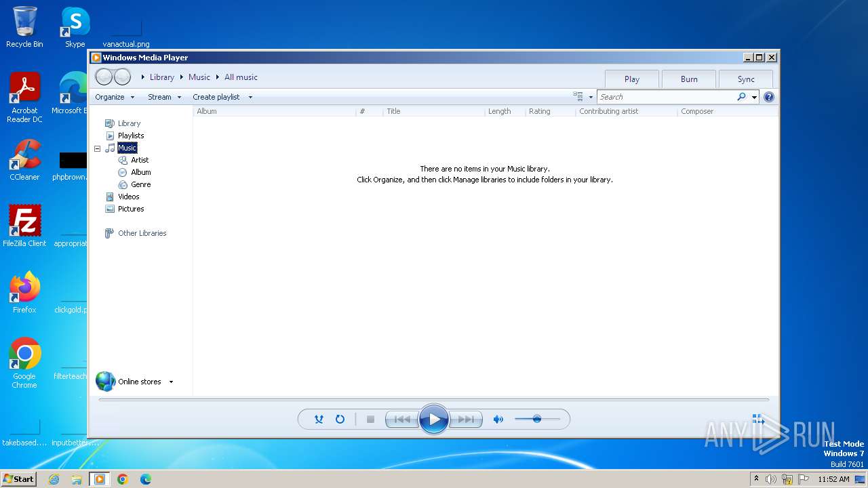Click the system tray speaker icon
This screenshot has height=488, width=868.
(x=771, y=479)
